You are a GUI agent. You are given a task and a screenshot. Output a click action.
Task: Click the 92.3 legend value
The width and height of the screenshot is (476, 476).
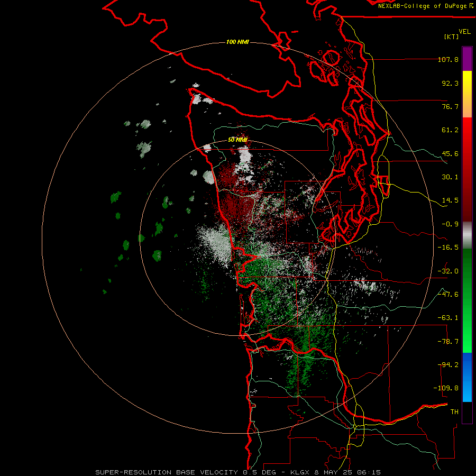click(x=450, y=83)
